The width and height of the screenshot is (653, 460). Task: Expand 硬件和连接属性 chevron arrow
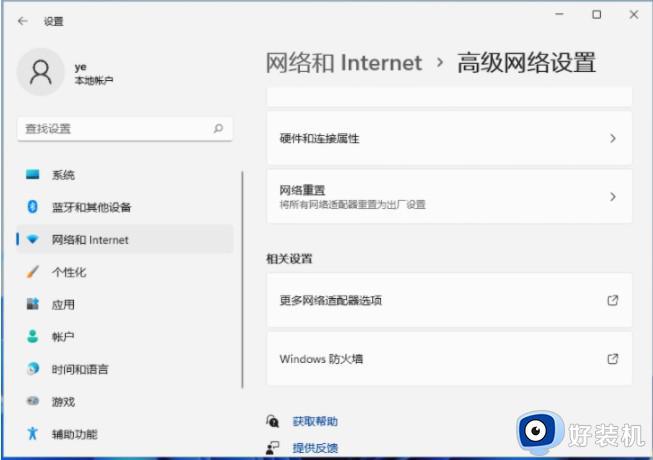(613, 138)
